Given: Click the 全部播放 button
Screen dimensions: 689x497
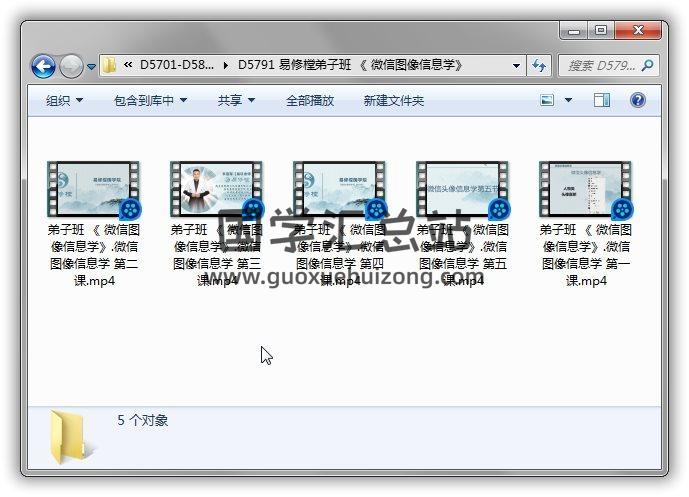Looking at the screenshot, I should (x=310, y=100).
